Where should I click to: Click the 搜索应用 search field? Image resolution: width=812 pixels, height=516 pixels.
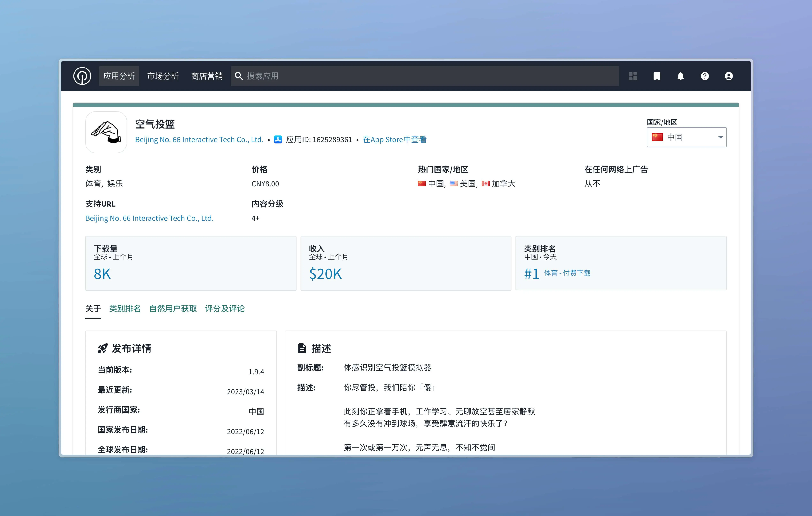(425, 76)
